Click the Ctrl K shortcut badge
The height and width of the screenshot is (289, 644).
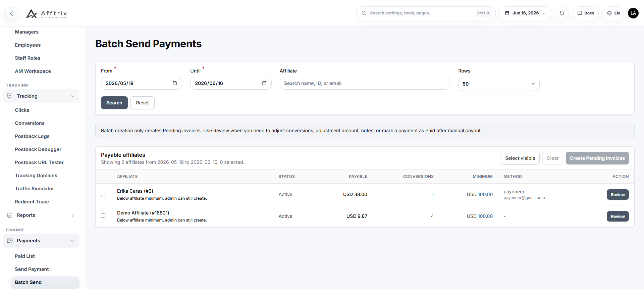484,13
